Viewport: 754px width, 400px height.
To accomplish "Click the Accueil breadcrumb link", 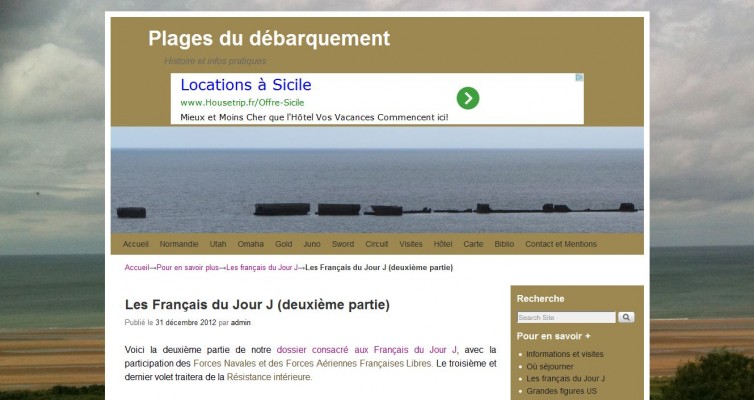I will click(x=137, y=267).
